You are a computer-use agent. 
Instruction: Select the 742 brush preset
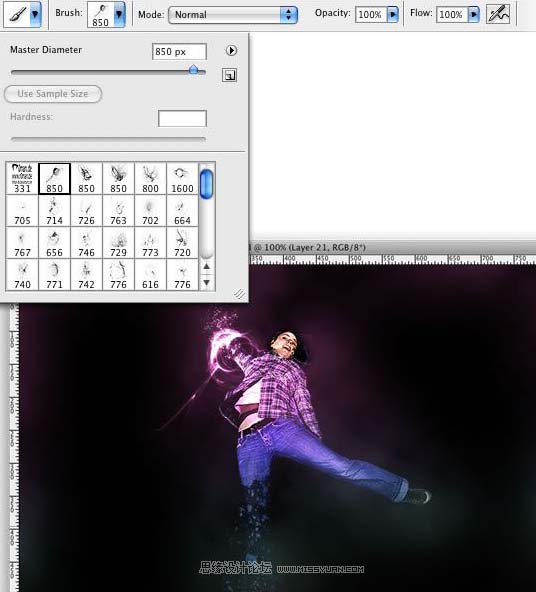86,275
